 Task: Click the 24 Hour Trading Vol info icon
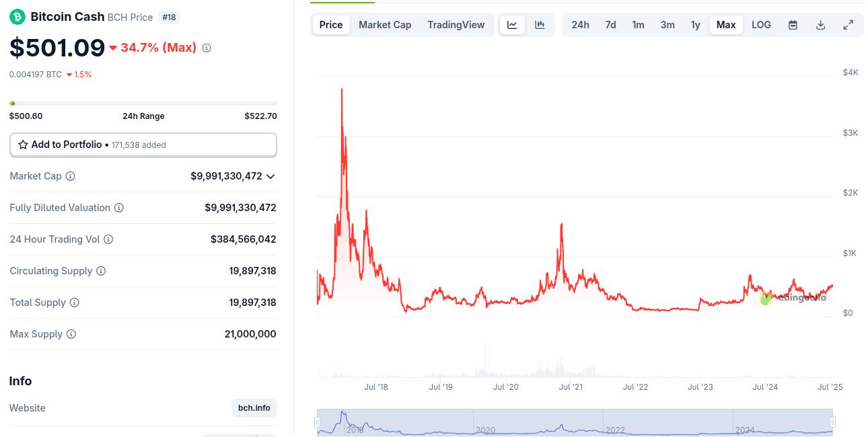(x=108, y=239)
